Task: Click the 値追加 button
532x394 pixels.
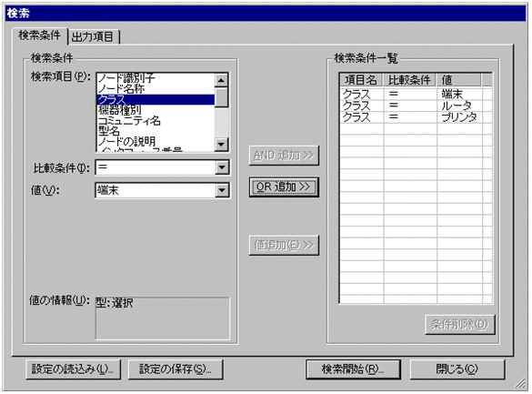Action: pyautogui.click(x=284, y=245)
